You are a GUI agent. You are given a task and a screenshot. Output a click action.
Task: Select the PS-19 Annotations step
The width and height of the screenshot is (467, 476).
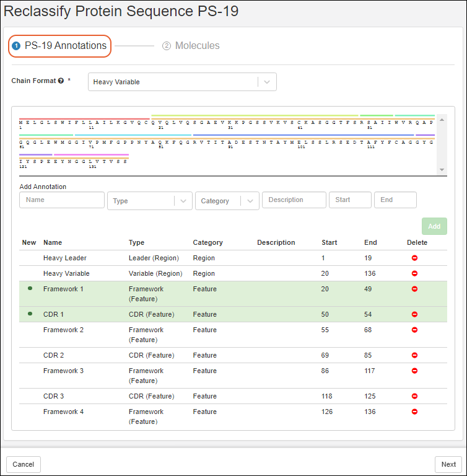click(59, 46)
